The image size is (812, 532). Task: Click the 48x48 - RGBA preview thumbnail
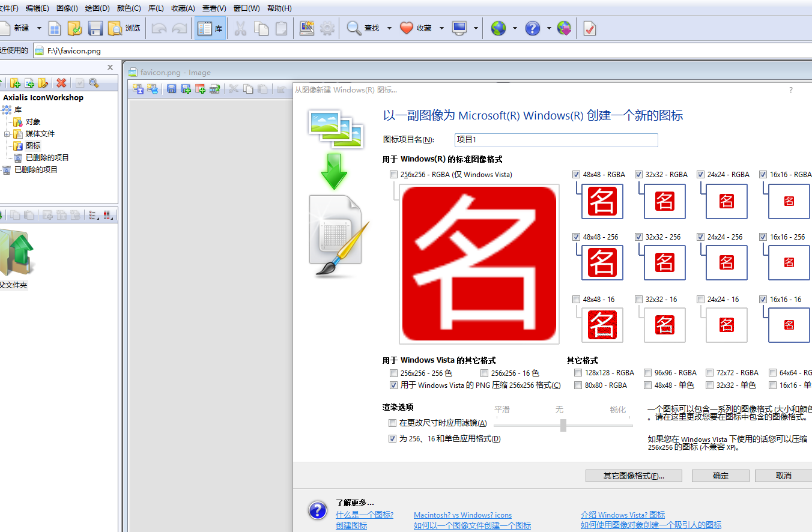point(602,201)
